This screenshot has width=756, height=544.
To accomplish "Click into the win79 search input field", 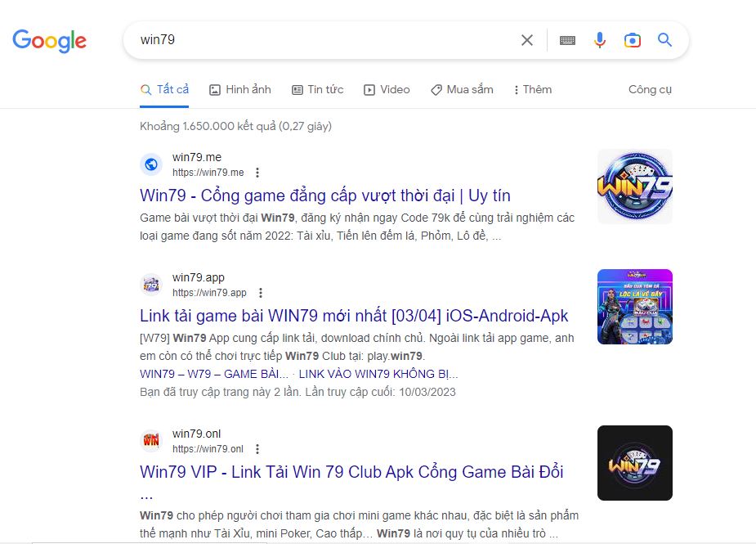I will click(328, 40).
